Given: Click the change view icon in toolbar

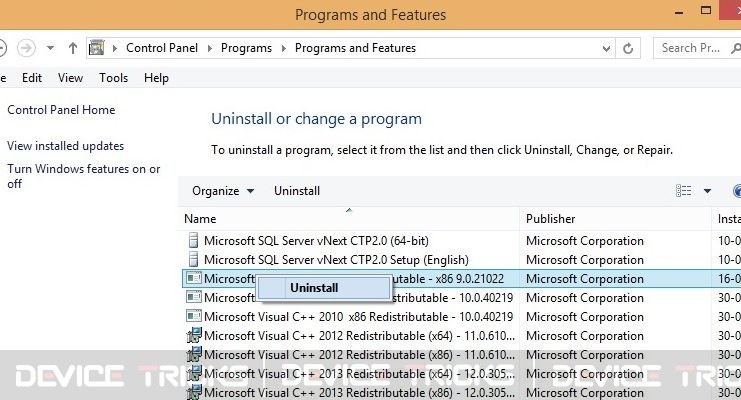Looking at the screenshot, I should 683,191.
